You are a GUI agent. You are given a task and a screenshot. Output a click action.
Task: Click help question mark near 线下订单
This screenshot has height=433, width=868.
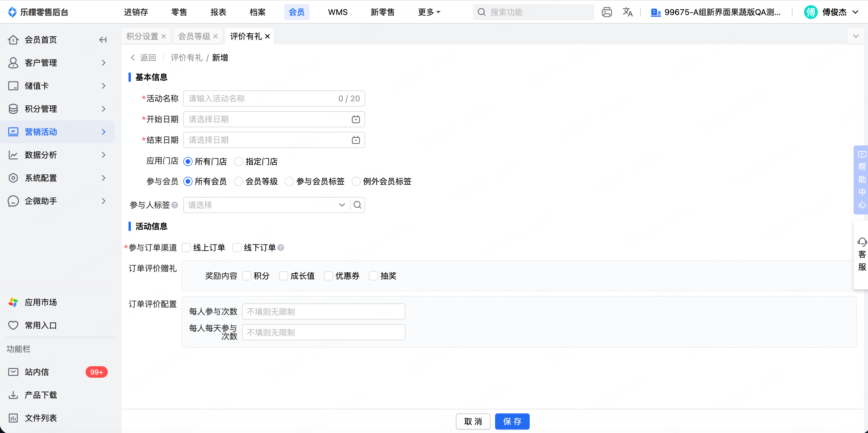281,248
